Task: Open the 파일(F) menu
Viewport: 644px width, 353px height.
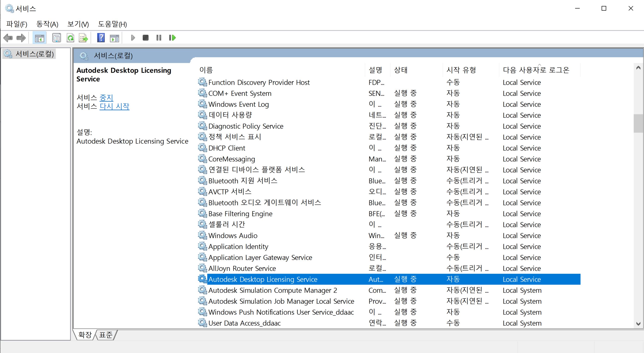Action: (x=17, y=24)
